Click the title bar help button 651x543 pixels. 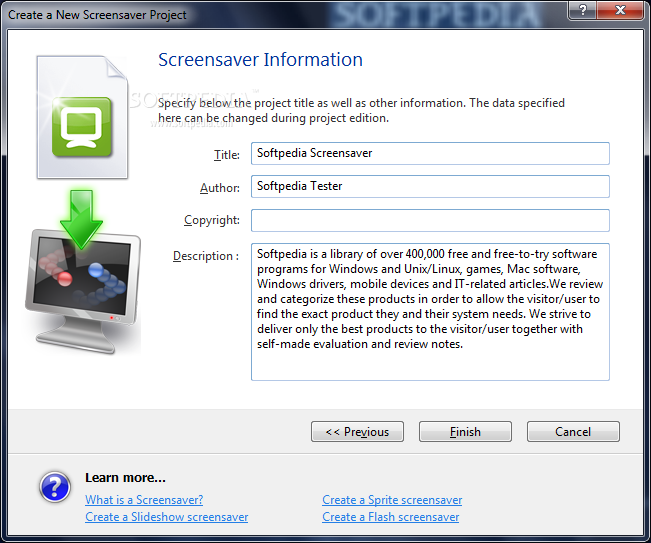(x=582, y=10)
